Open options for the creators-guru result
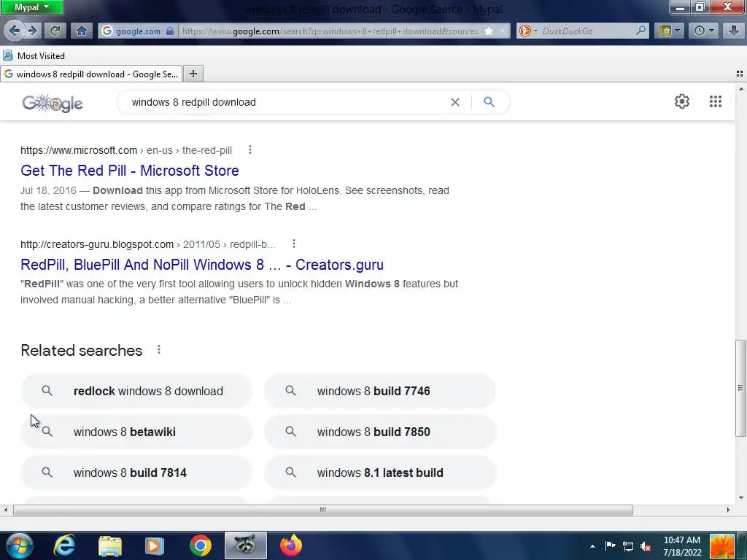The width and height of the screenshot is (747, 560). 294,244
